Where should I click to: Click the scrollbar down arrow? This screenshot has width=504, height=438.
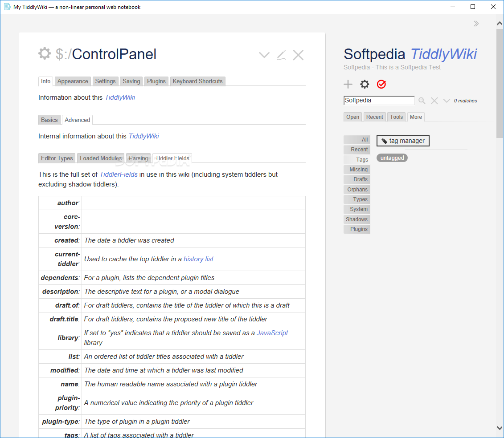(500, 428)
